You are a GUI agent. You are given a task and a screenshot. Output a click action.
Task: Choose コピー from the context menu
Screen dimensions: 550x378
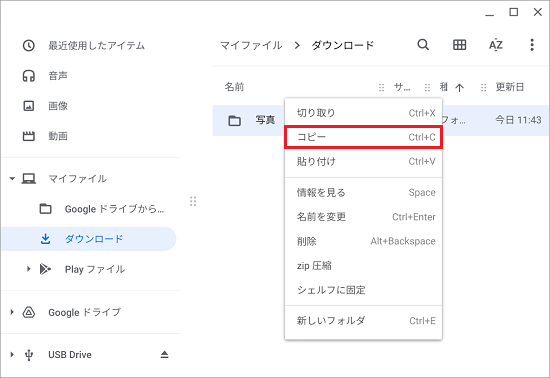pos(363,137)
